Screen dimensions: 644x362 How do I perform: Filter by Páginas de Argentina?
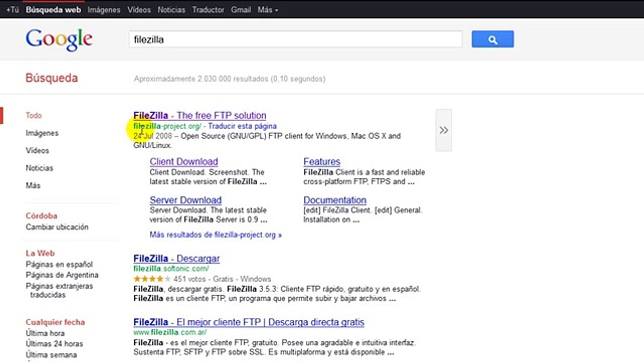click(x=62, y=275)
